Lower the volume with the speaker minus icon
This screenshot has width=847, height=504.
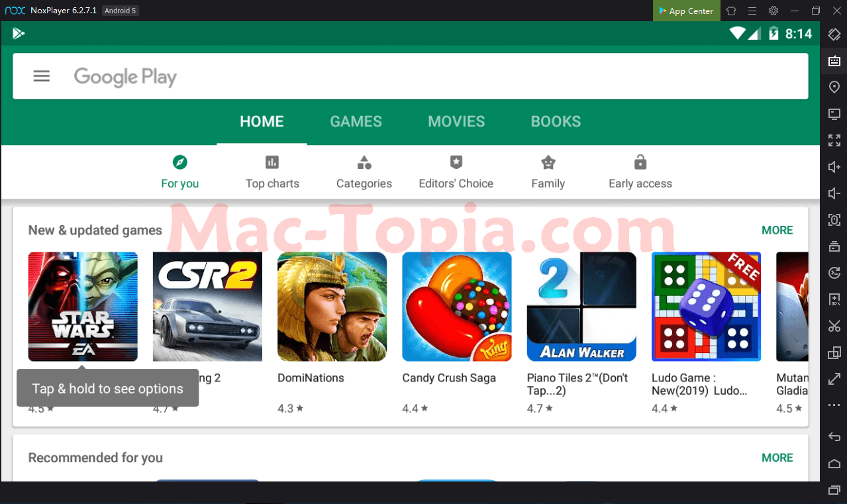834,193
